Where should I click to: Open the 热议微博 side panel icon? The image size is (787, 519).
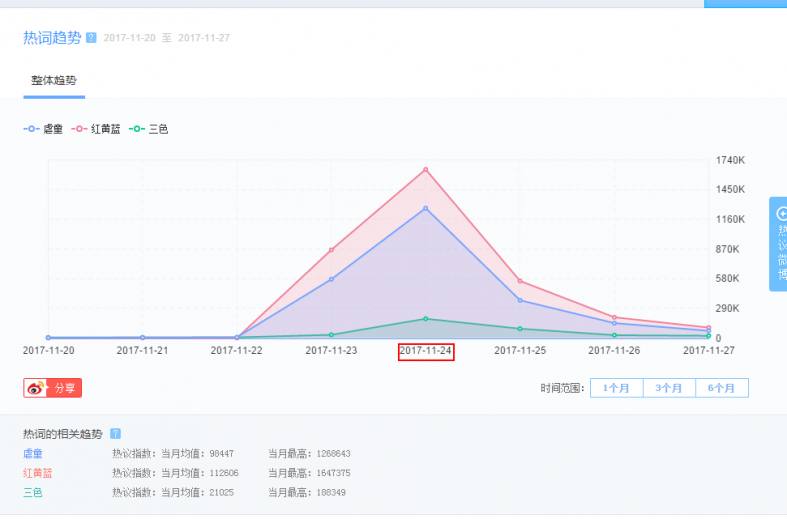pos(781,214)
